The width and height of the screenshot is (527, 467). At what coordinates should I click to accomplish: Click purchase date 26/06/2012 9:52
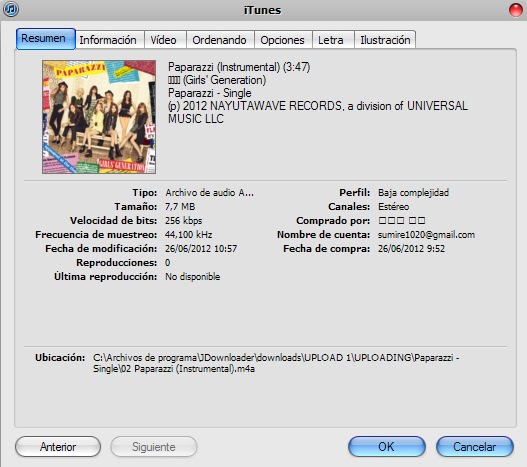(411, 248)
